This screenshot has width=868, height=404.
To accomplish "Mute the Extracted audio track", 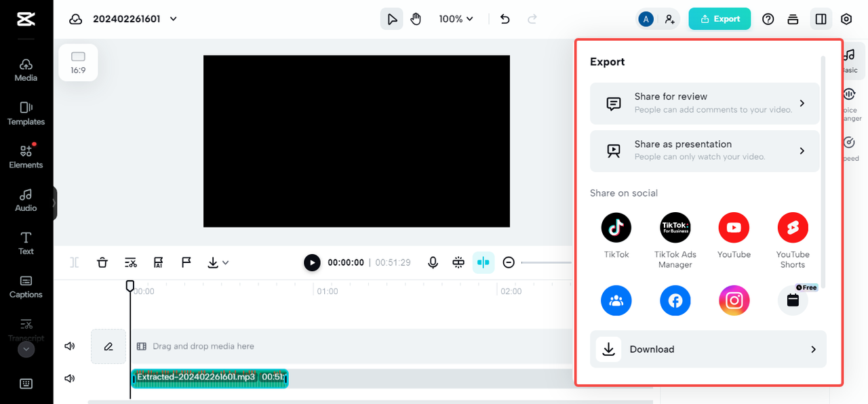I will pyautogui.click(x=69, y=378).
